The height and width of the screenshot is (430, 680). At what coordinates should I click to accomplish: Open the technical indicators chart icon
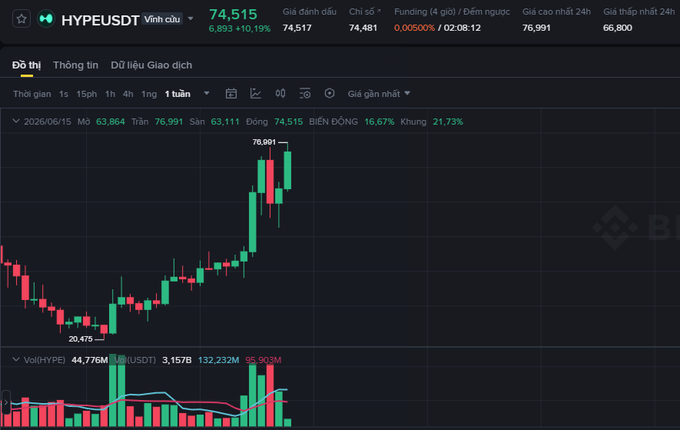(255, 93)
